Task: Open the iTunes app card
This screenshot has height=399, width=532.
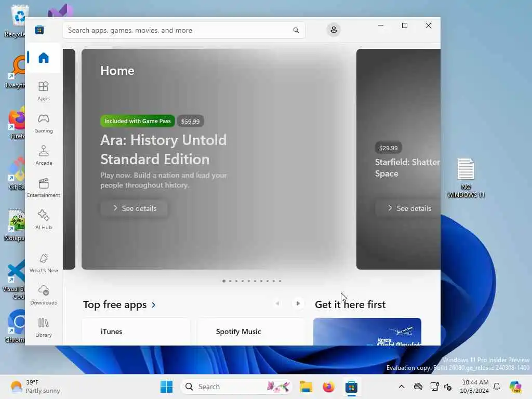Action: [x=136, y=332]
